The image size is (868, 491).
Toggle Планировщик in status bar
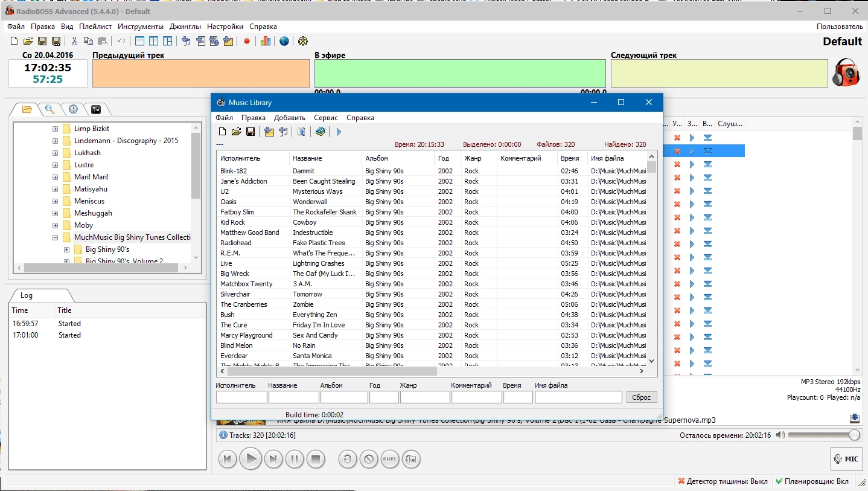[x=812, y=481]
